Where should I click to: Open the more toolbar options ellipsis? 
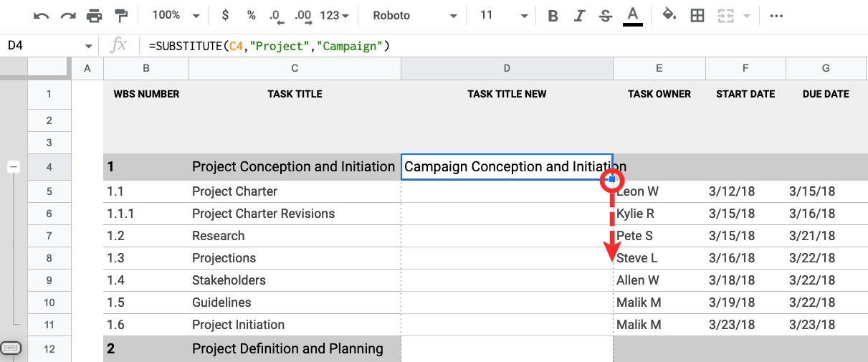776,15
